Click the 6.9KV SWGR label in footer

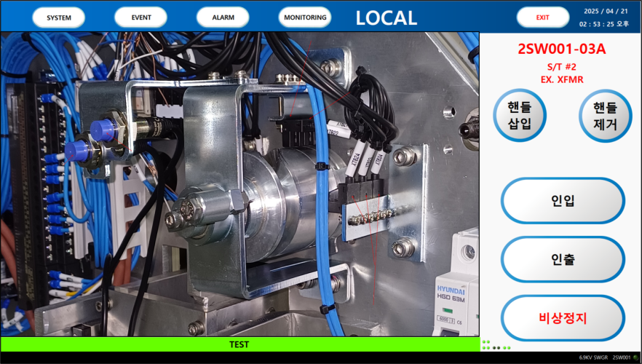tap(593, 357)
